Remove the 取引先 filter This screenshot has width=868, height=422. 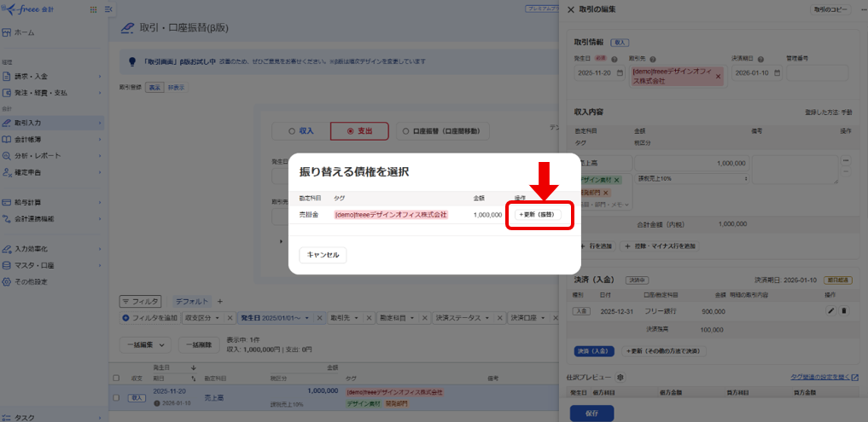(368, 318)
